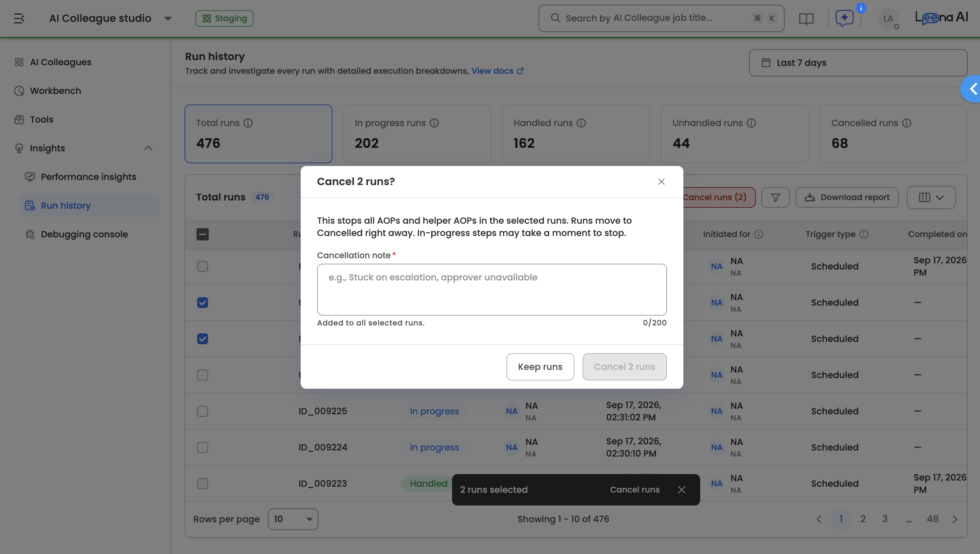Collapse the sidebar menu icon
Viewport: 980px width, 554px height.
(19, 18)
